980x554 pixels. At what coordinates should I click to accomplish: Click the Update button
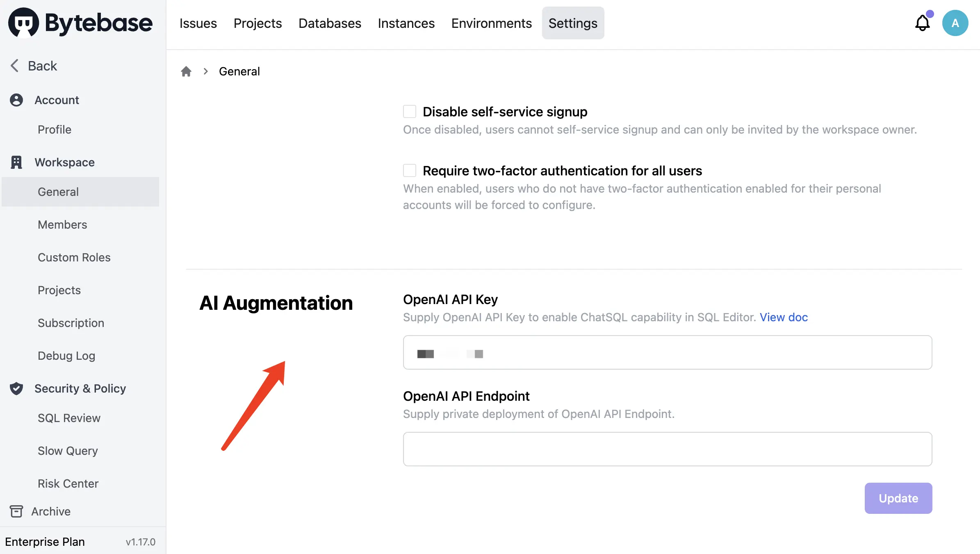898,498
